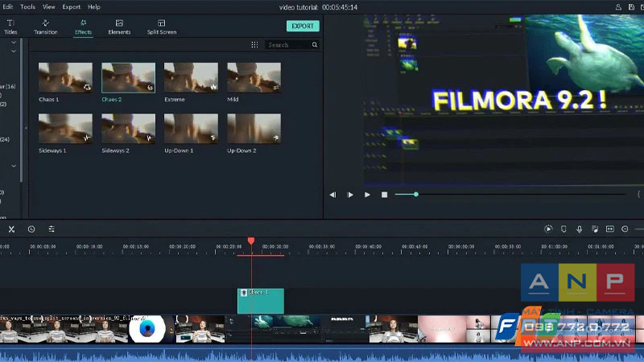Collapse the library panel arrow
This screenshot has width=644, height=362.
click(27, 128)
